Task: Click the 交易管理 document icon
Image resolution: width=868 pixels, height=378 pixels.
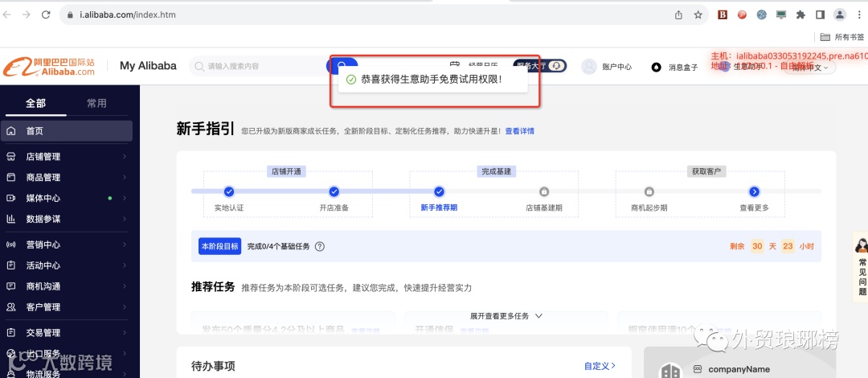Action: click(10, 332)
